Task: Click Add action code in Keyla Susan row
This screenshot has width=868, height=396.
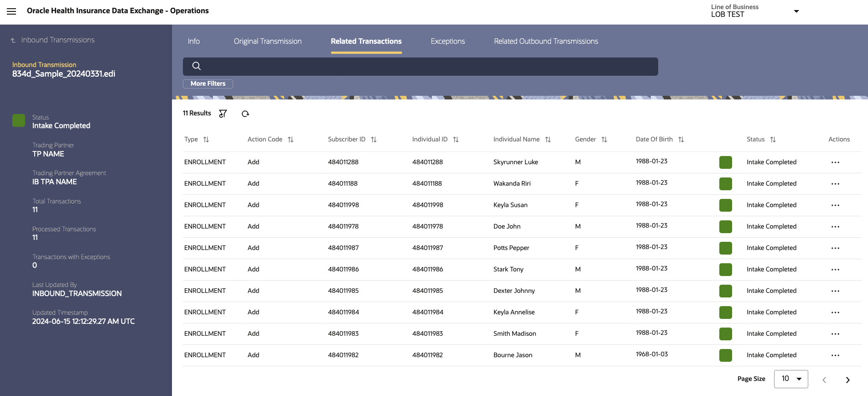Action: point(253,205)
